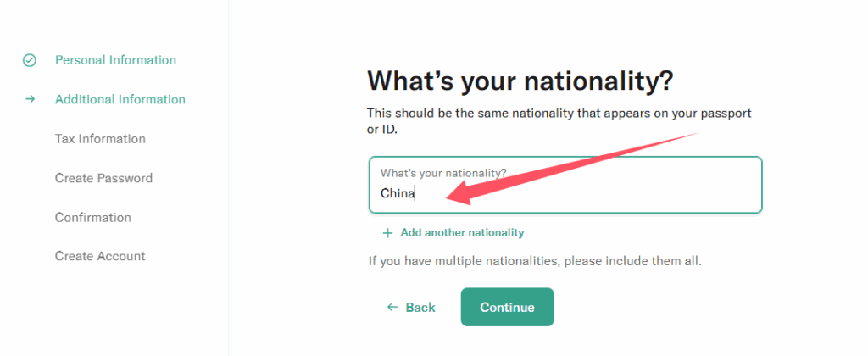Click the word China in the field
This screenshot has height=356, width=868.
pyautogui.click(x=397, y=193)
